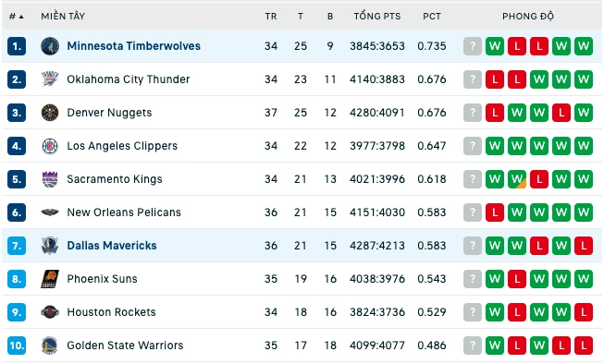
Task: Open the New Orleans Pelicans logo
Action: click(x=50, y=212)
